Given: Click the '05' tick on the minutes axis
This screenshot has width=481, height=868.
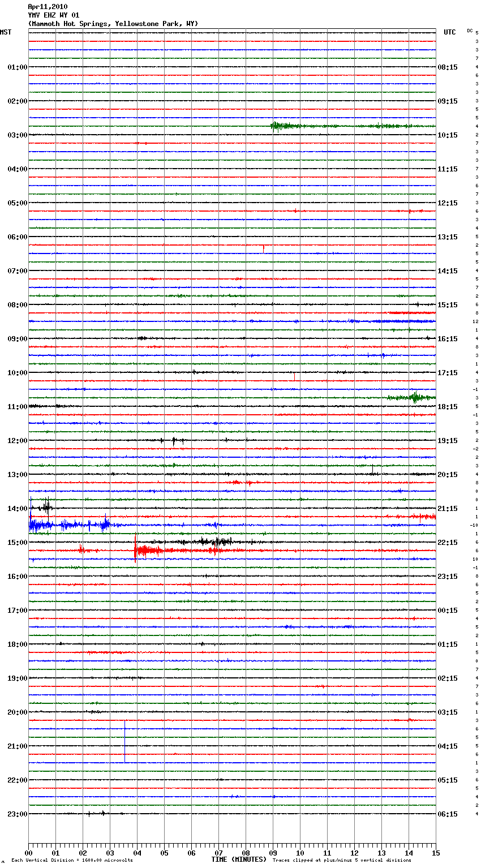Looking at the screenshot, I should tap(164, 853).
